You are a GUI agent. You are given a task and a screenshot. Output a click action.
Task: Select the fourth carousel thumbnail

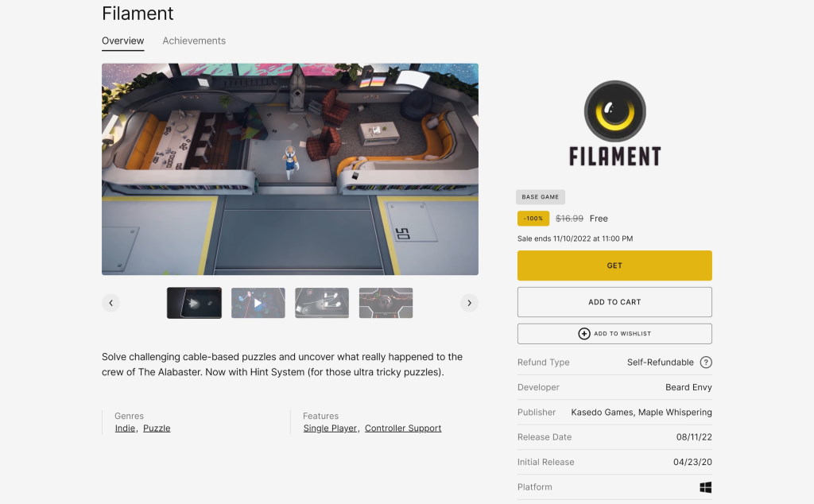[386, 303]
